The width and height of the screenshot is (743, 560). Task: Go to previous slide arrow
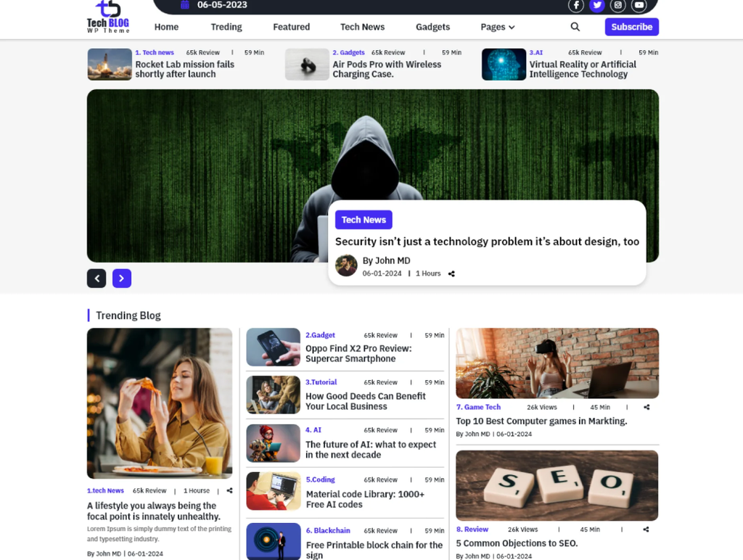97,279
